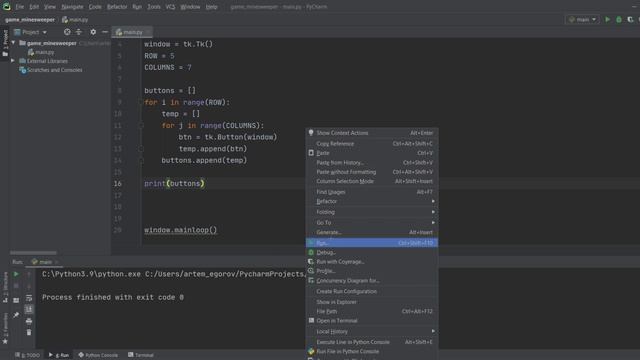
Task: Open the TODO tool window tab
Action: click(27, 355)
